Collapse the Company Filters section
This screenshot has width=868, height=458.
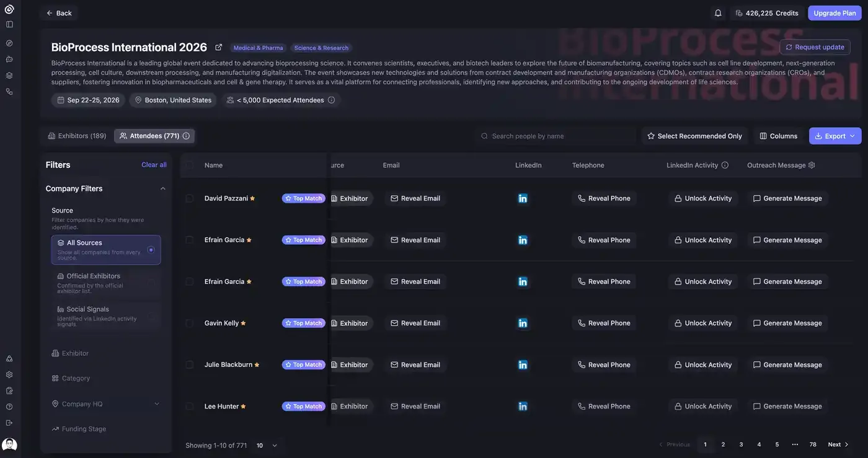[x=163, y=188]
